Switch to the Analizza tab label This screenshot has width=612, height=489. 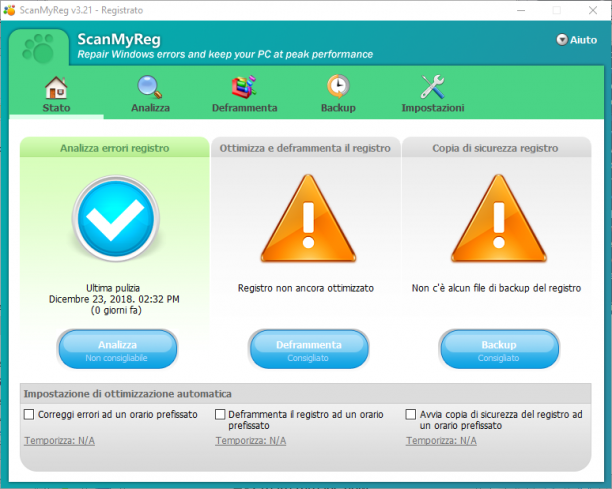(150, 108)
